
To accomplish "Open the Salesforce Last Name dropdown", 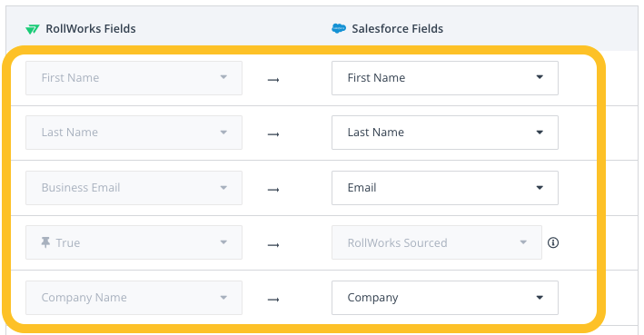I will tap(445, 133).
